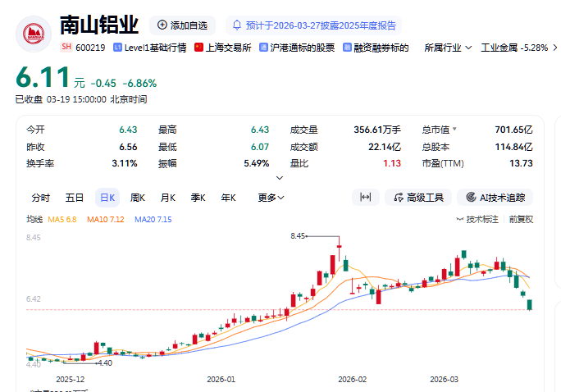561x392 pixels.
Task: Open AI技术追踪 tracking
Action: click(495, 198)
